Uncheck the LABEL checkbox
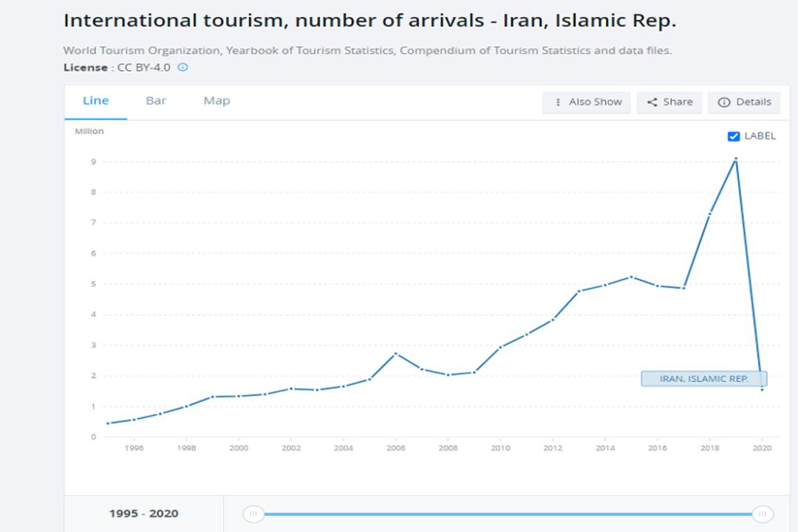 click(x=734, y=137)
